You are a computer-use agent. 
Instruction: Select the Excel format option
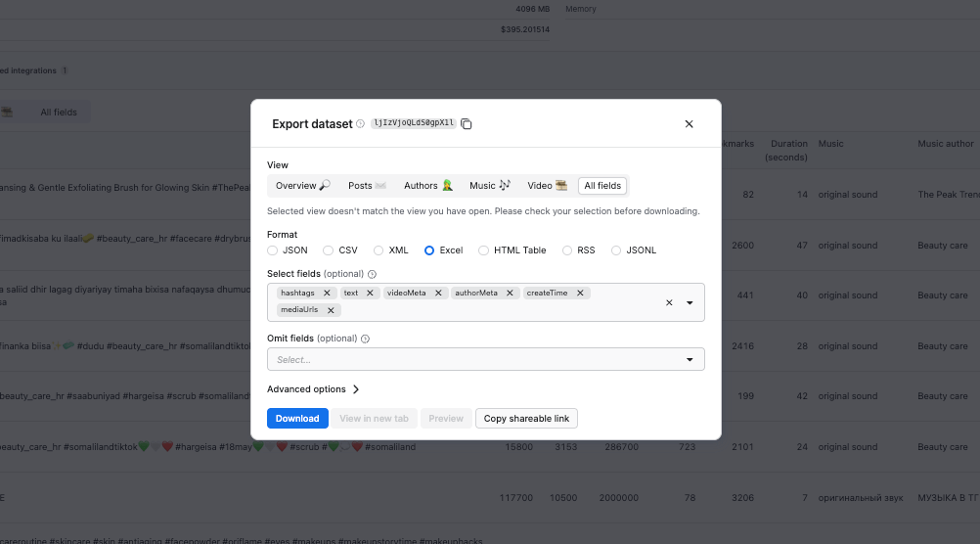pyautogui.click(x=429, y=250)
